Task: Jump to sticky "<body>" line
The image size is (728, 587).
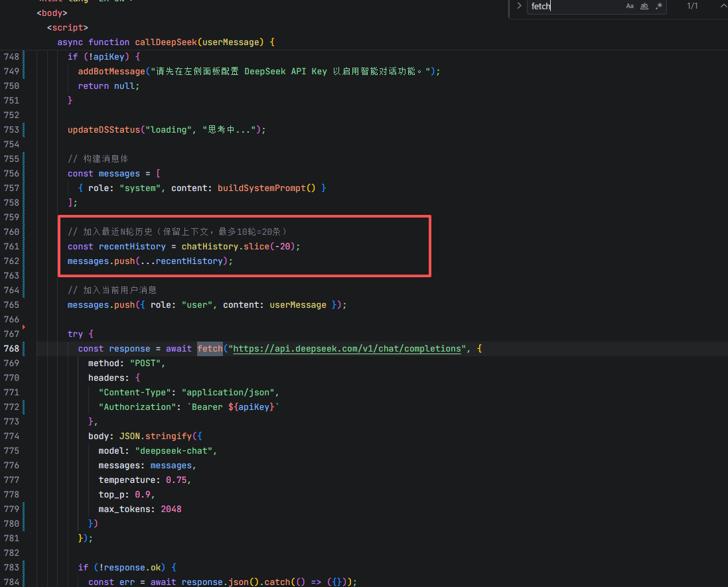Action: (x=52, y=13)
